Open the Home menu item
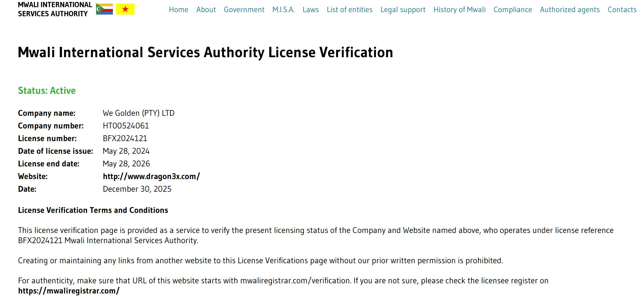The height and width of the screenshot is (302, 644). [179, 10]
